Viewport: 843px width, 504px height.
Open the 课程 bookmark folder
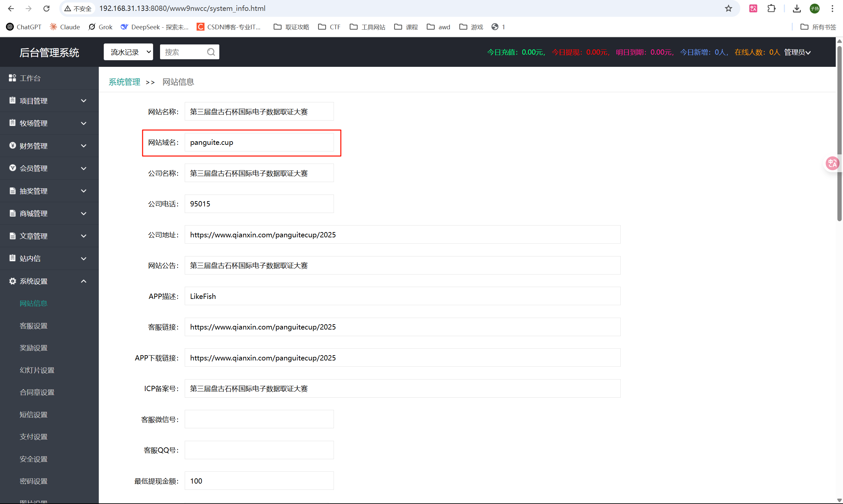tap(406, 27)
